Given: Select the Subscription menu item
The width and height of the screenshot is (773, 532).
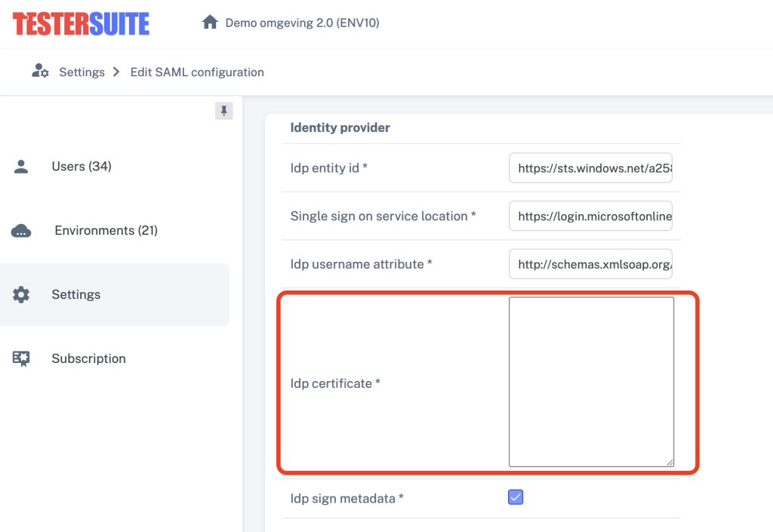Looking at the screenshot, I should pos(88,359).
